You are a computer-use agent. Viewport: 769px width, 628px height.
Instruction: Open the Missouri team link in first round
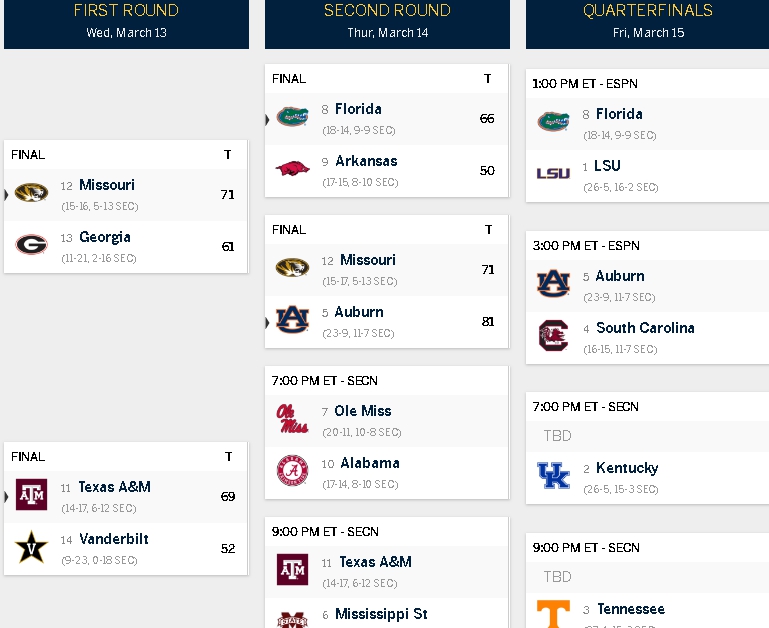[107, 185]
